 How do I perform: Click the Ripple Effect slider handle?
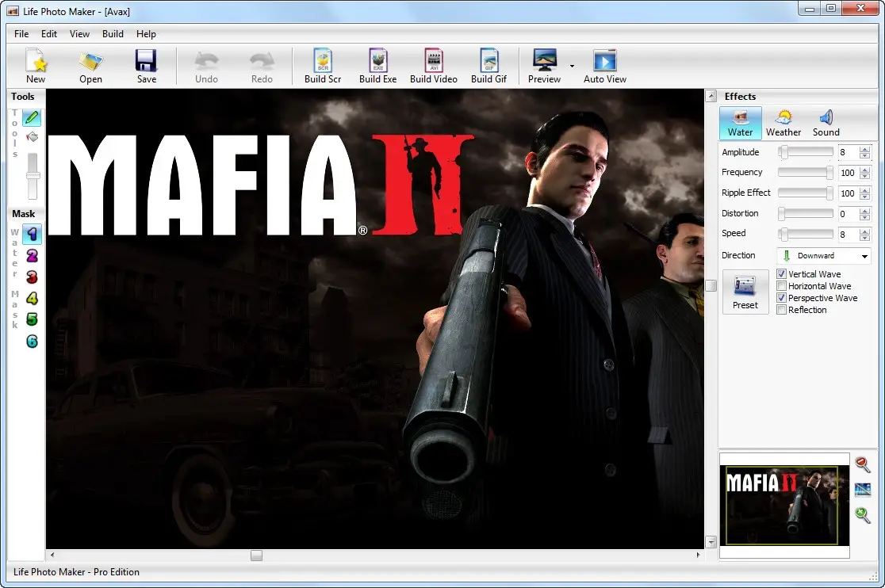[829, 193]
